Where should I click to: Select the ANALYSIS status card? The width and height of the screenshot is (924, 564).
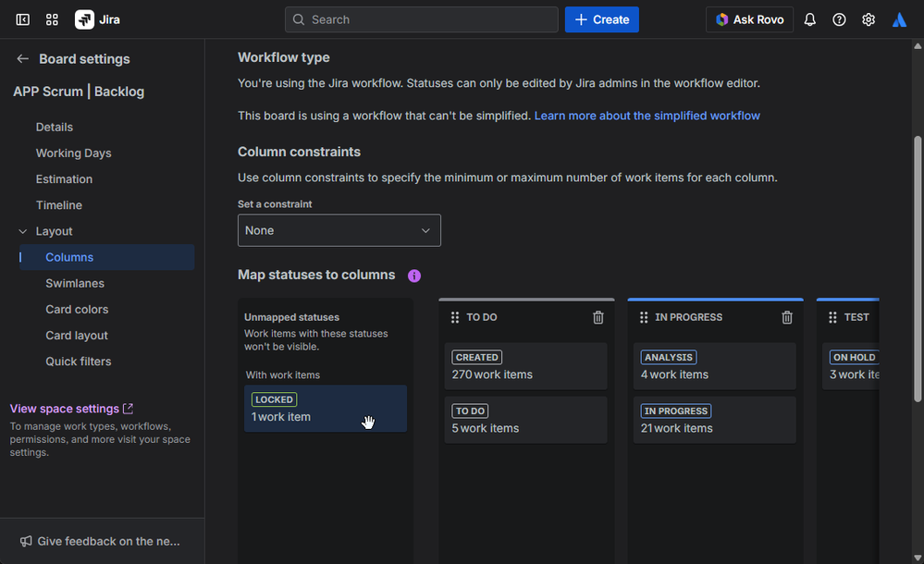tap(715, 366)
